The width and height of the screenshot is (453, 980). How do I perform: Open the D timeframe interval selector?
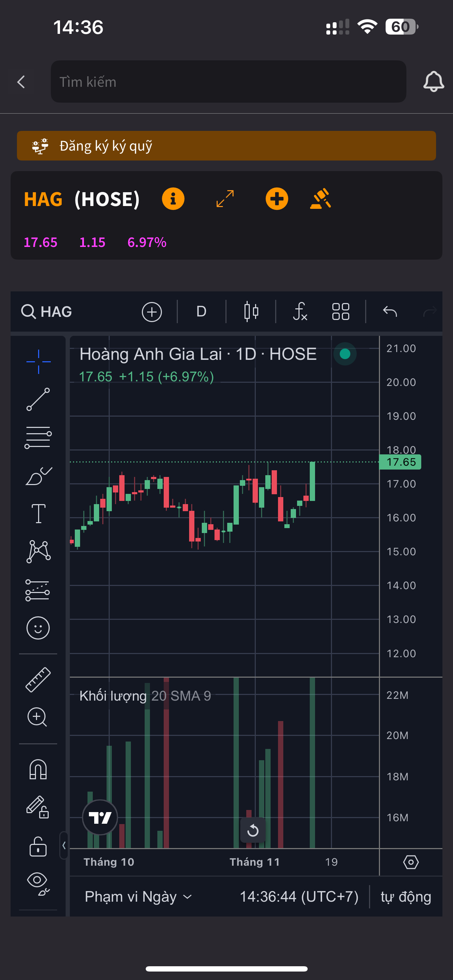point(201,311)
